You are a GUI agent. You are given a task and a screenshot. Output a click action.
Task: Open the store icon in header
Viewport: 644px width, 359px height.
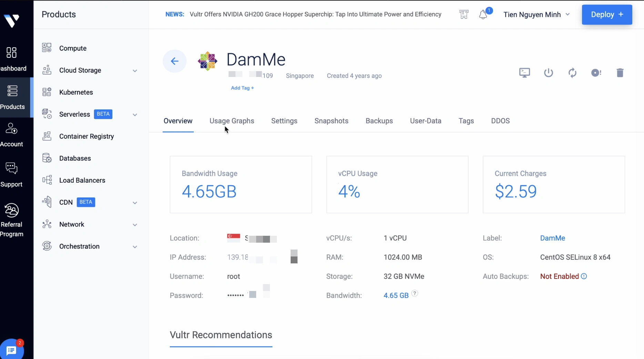[x=464, y=14]
